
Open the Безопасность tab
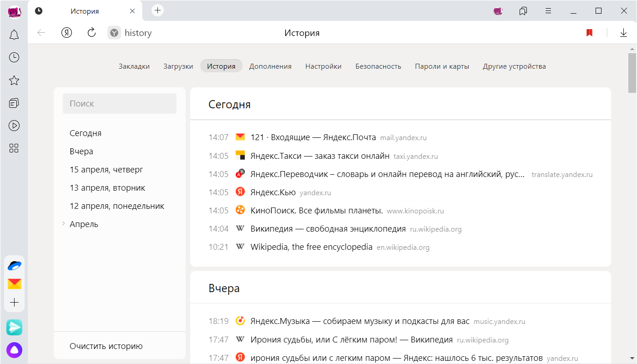point(378,66)
